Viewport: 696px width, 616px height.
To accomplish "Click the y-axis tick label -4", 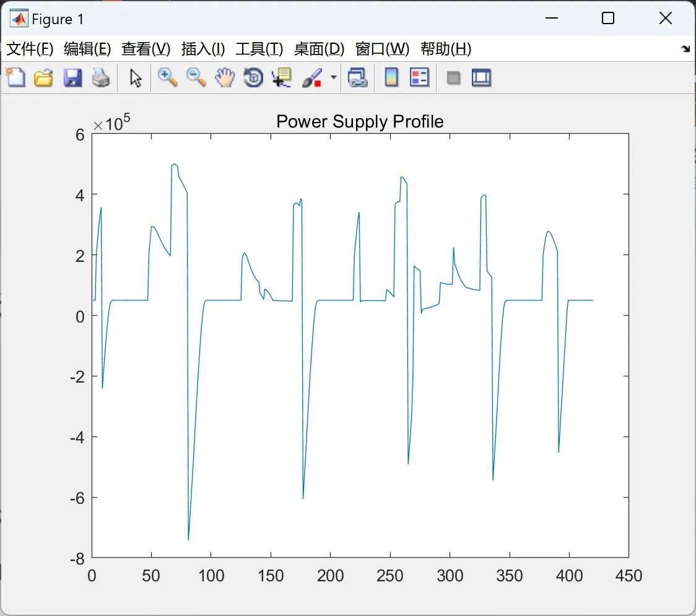I will pyautogui.click(x=77, y=438).
